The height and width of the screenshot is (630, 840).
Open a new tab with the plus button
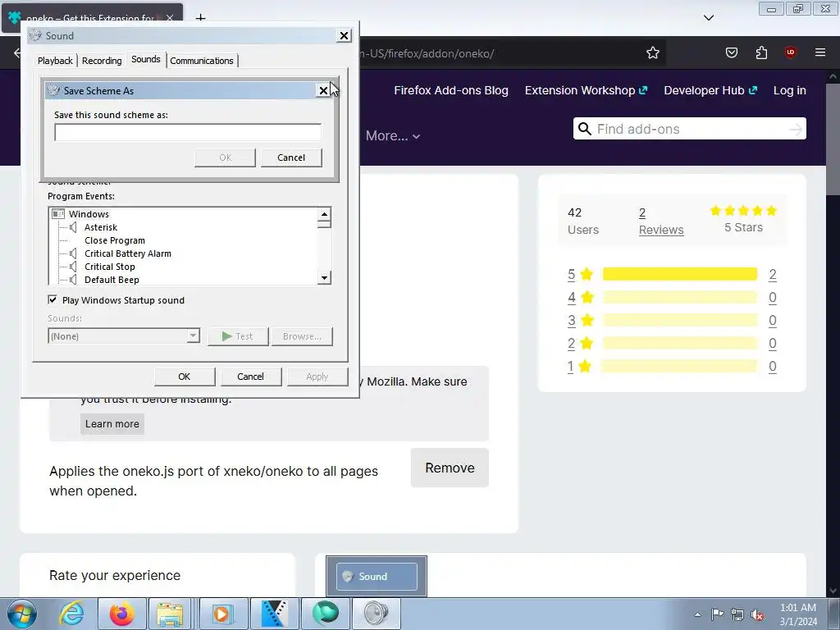click(200, 18)
